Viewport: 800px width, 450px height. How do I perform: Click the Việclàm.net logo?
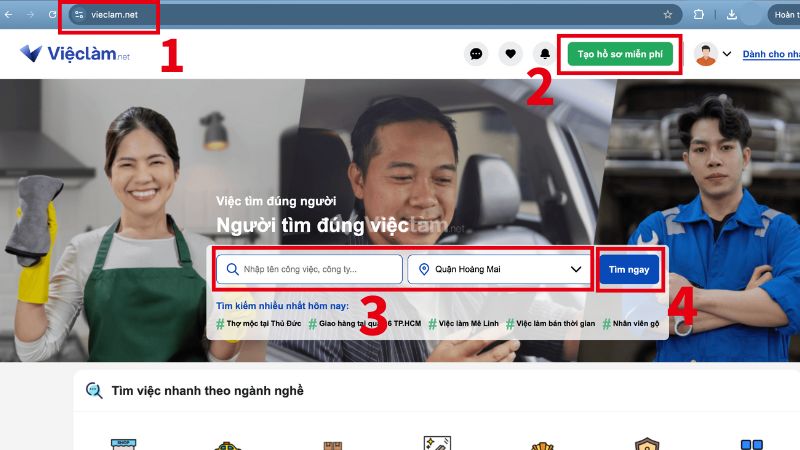[75, 53]
